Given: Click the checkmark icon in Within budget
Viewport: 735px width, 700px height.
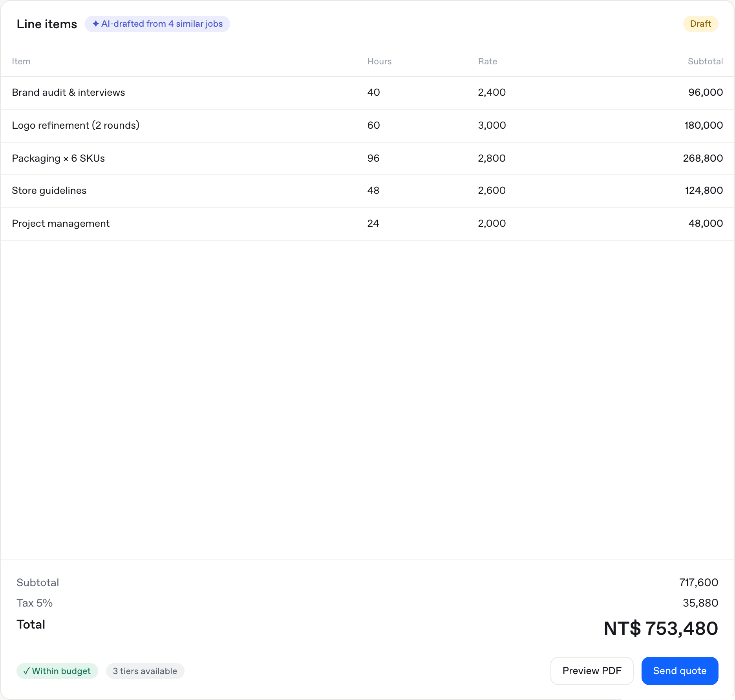Looking at the screenshot, I should 26,671.
